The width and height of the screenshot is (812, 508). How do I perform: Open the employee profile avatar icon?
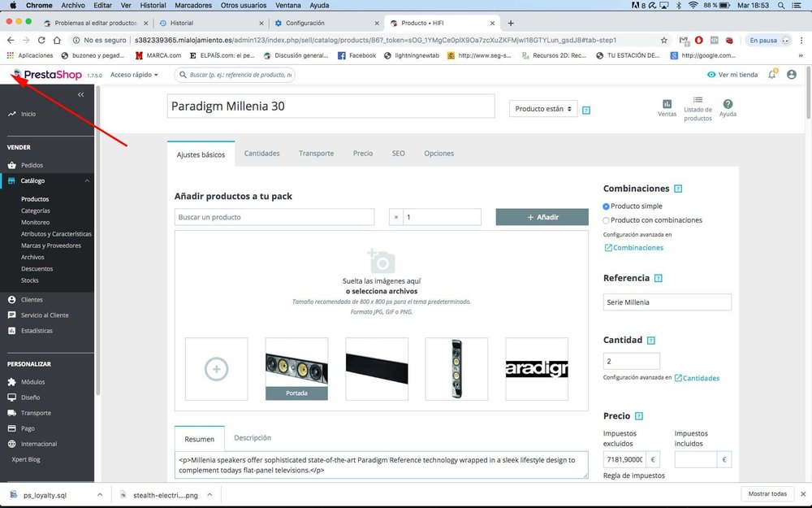point(791,75)
